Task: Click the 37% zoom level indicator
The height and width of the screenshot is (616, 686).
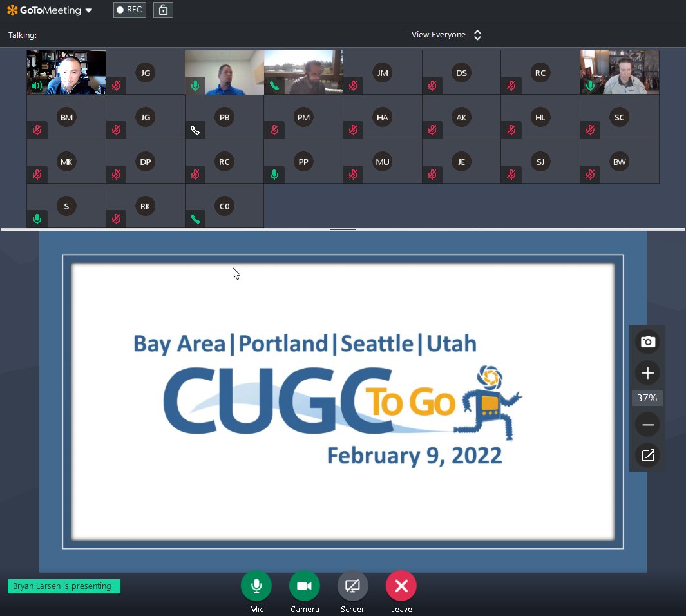Action: [647, 398]
